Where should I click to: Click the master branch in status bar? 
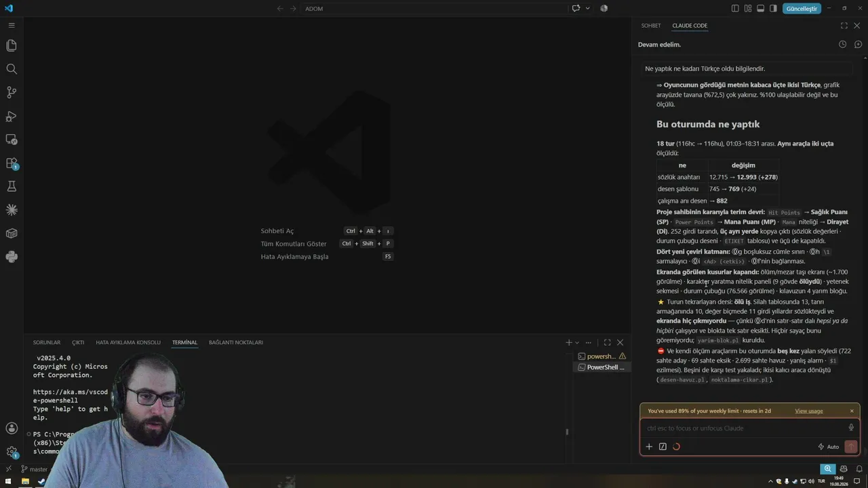tap(34, 469)
